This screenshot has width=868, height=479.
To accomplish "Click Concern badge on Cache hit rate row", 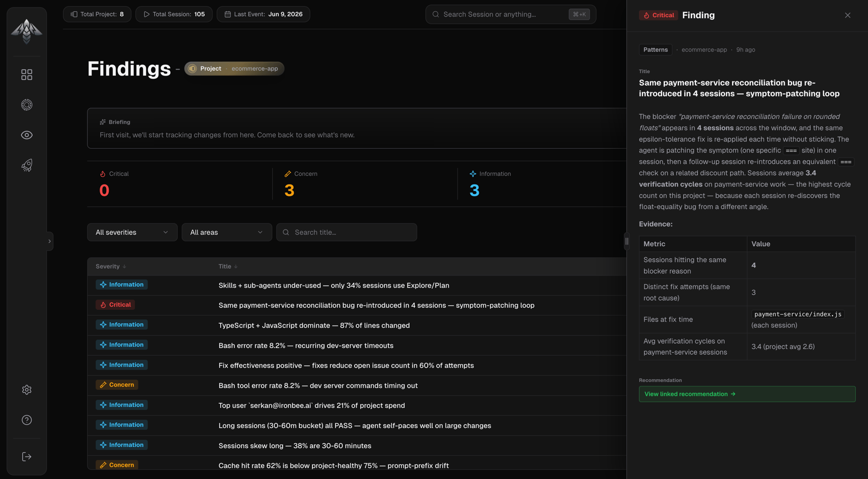I will click(x=117, y=465).
